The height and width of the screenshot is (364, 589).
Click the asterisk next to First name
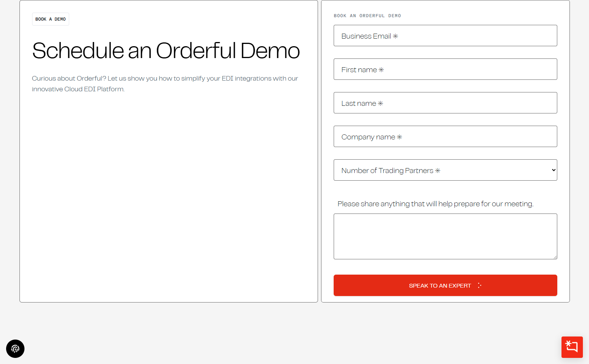[381, 70]
